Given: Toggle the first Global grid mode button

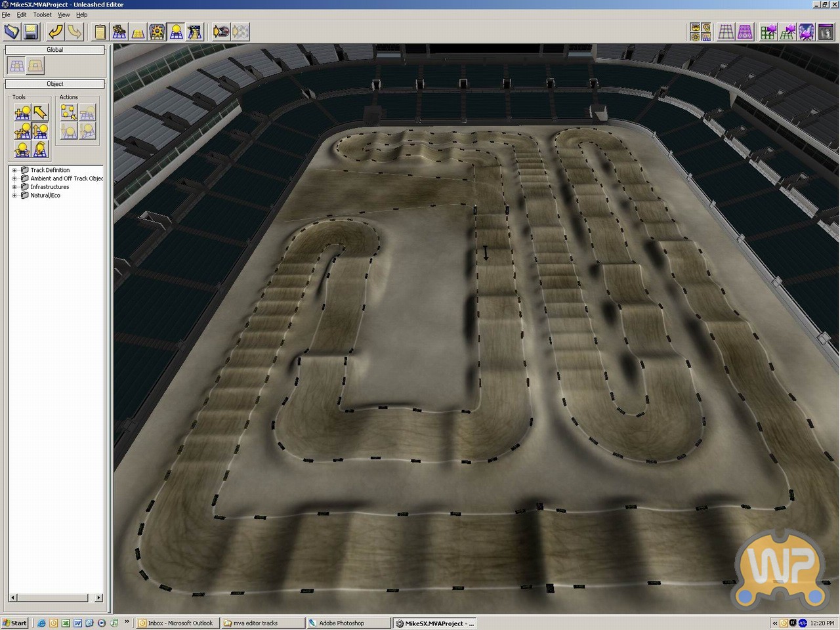Looking at the screenshot, I should tap(17, 65).
